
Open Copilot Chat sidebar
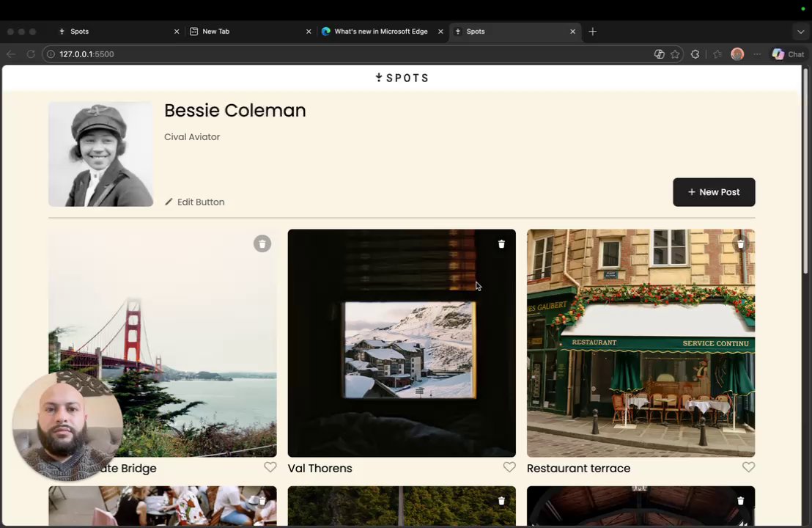[788, 54]
